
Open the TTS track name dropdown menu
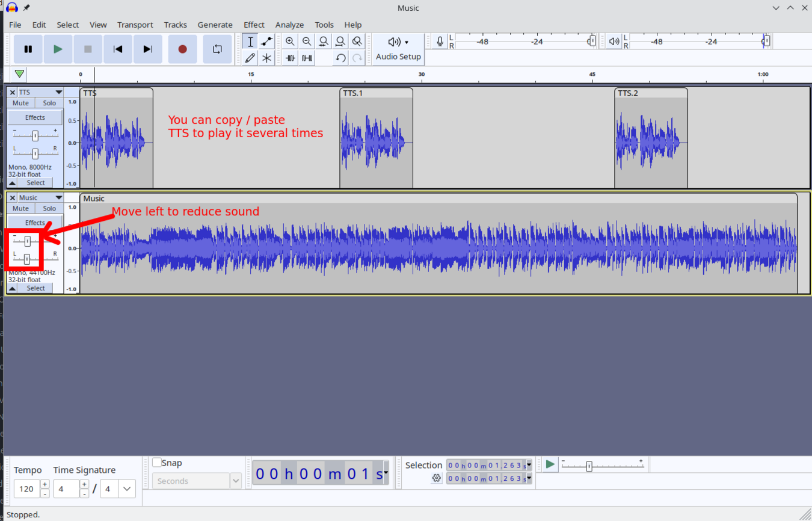pyautogui.click(x=58, y=92)
